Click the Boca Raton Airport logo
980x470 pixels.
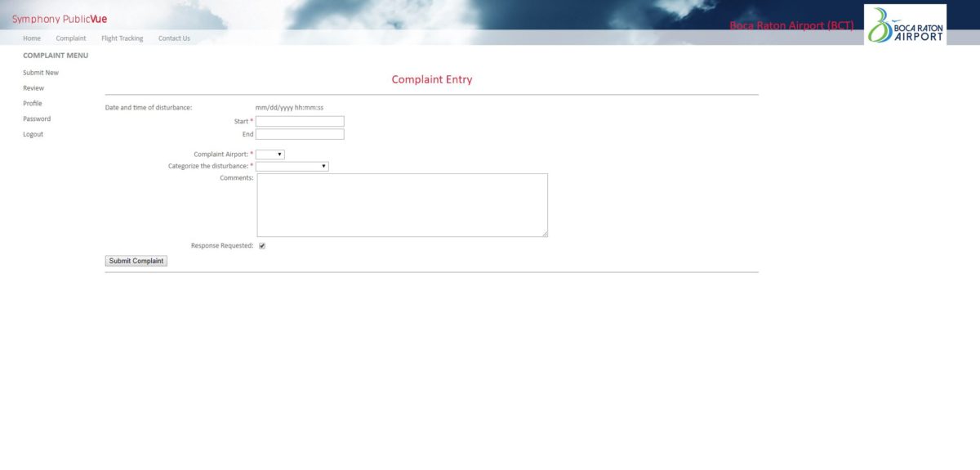[905, 25]
